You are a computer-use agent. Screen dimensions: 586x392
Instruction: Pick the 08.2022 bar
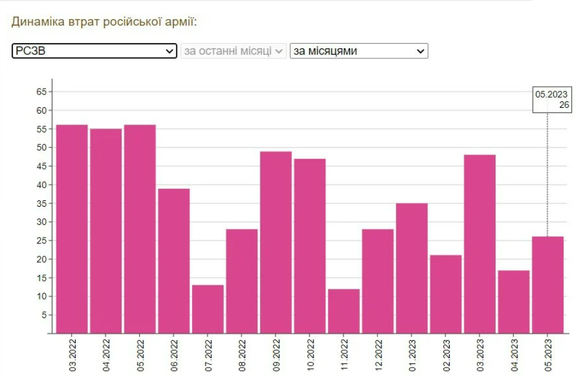point(242,281)
